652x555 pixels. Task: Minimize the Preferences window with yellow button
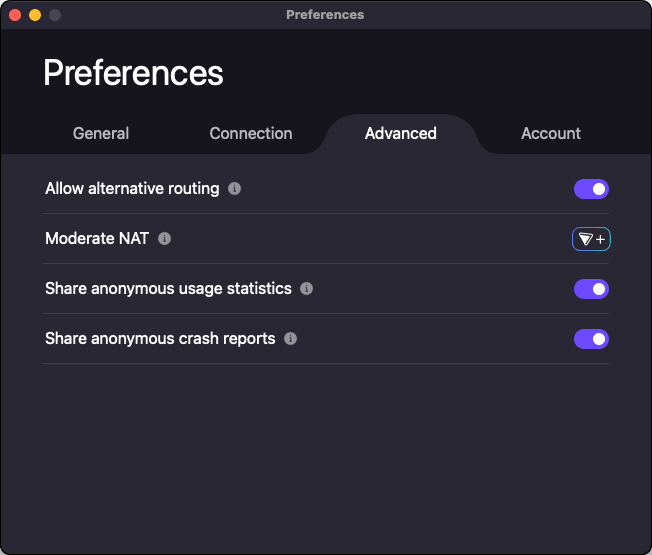tap(35, 15)
